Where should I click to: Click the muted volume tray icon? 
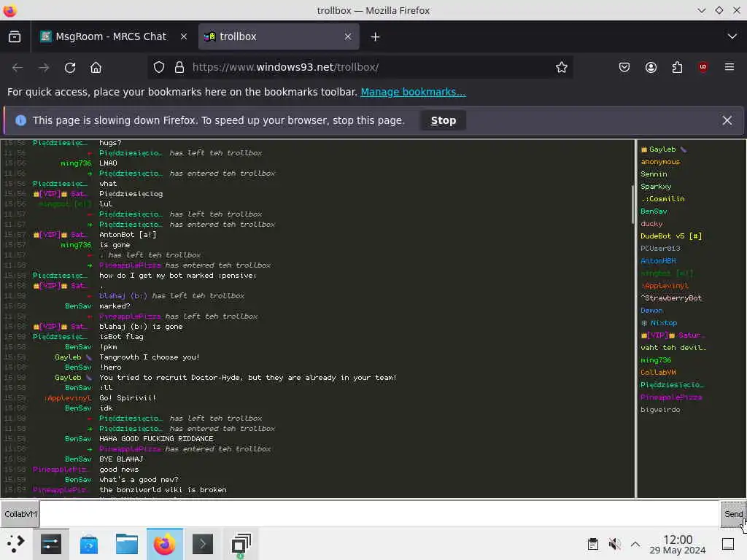[x=614, y=544]
